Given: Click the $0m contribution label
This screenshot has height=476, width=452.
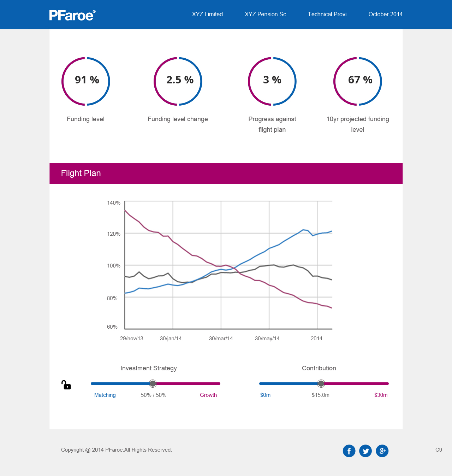Looking at the screenshot, I should point(266,395).
